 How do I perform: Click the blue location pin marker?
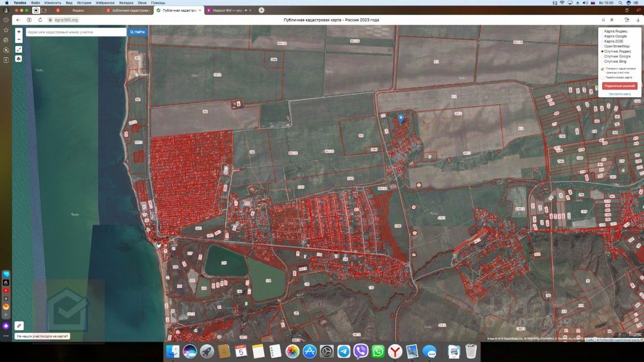pos(400,119)
